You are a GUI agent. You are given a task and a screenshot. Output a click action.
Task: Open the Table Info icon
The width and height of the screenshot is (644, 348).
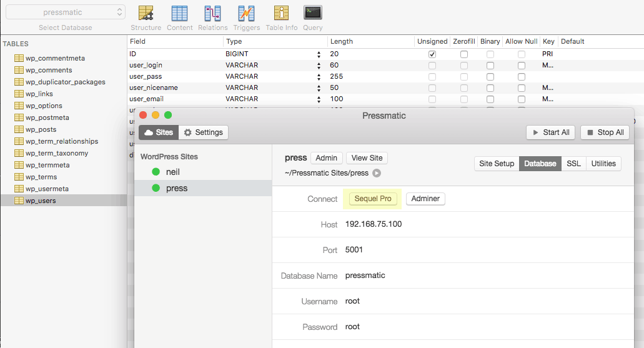coord(281,14)
